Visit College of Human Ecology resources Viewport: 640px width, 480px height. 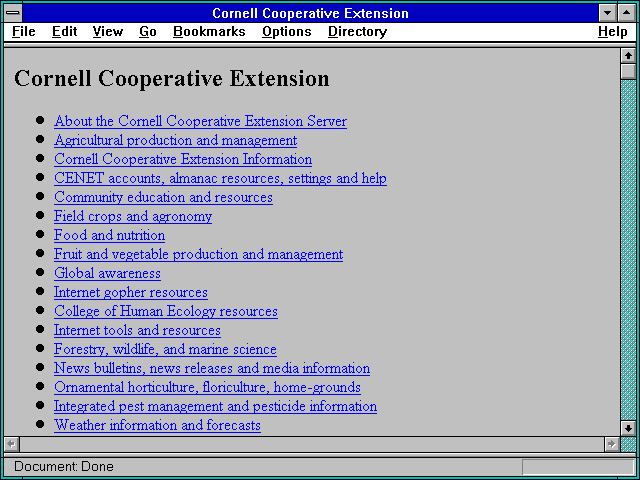[x=166, y=311]
